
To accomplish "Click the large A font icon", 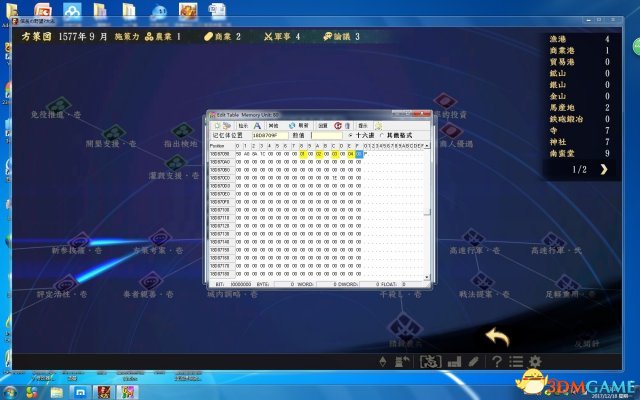I will [257, 125].
